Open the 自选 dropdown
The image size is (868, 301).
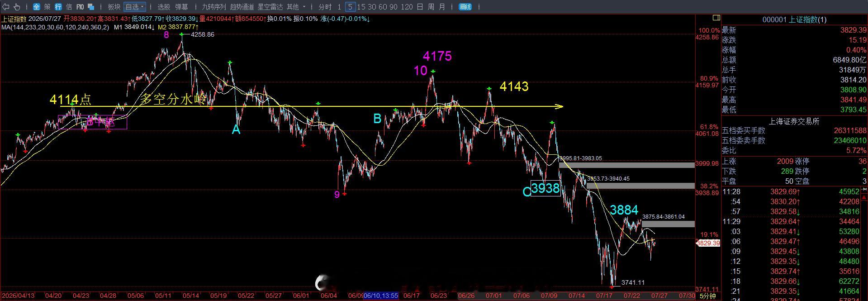[135, 7]
